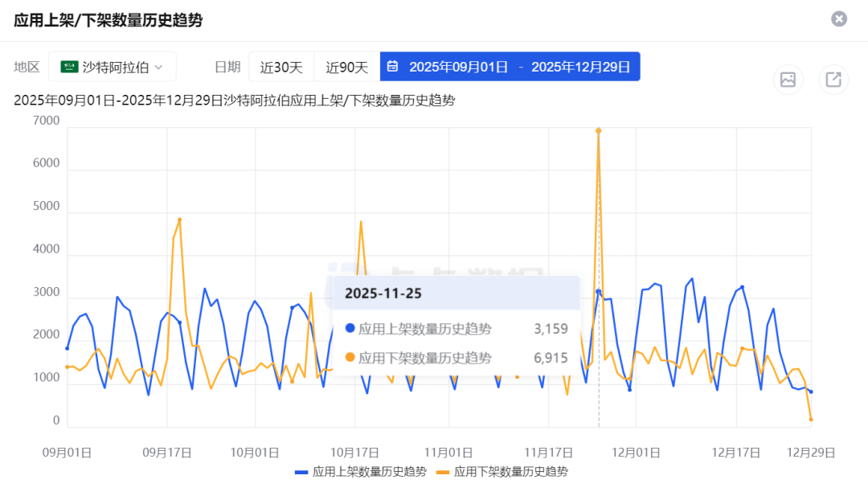Click the calendar icon in the date picker
The image size is (868, 492).
(391, 67)
